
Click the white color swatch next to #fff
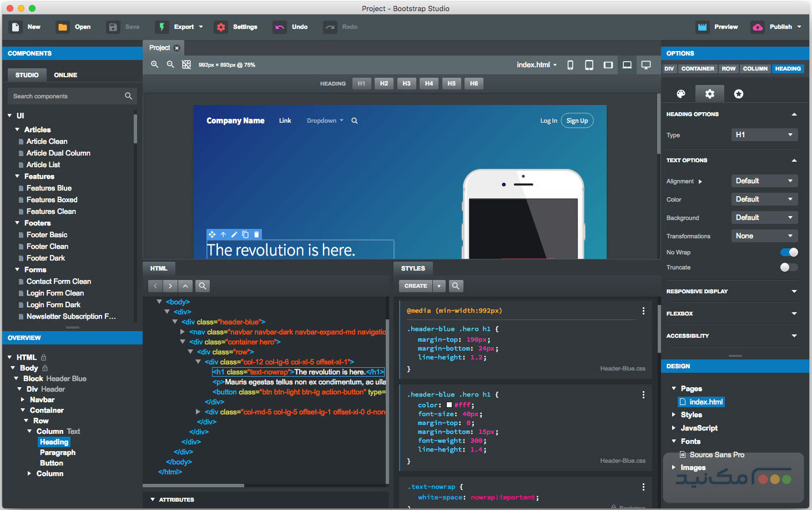click(449, 405)
